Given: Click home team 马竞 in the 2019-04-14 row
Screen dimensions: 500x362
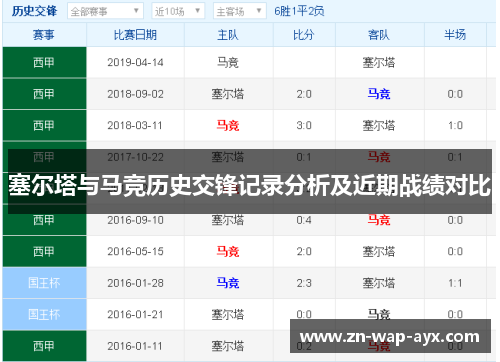Looking at the screenshot, I should coord(228,62).
